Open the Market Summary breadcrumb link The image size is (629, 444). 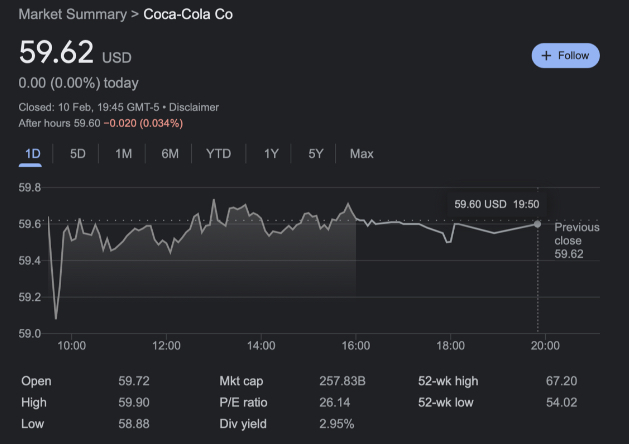pyautogui.click(x=73, y=14)
